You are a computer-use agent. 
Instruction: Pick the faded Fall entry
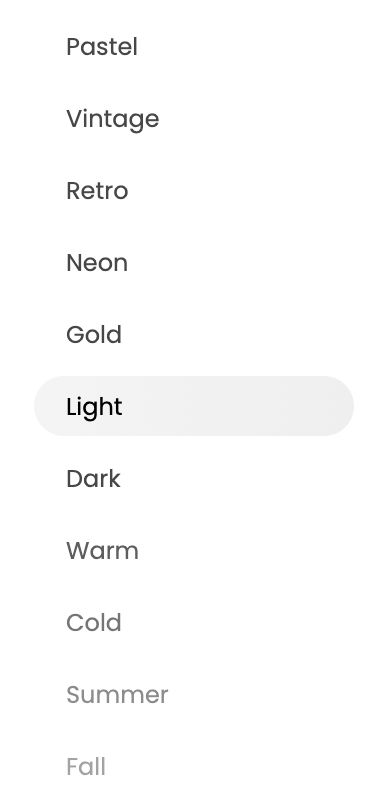click(194, 766)
